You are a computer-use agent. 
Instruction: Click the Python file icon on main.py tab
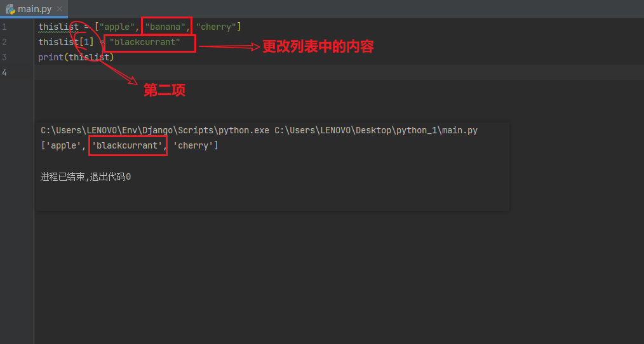click(x=10, y=9)
